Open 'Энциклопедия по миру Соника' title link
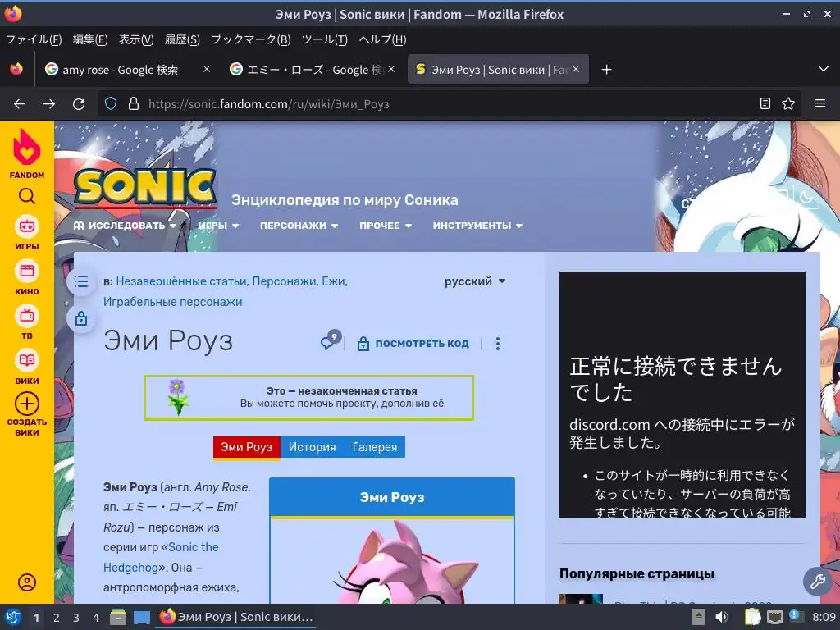 coord(345,200)
